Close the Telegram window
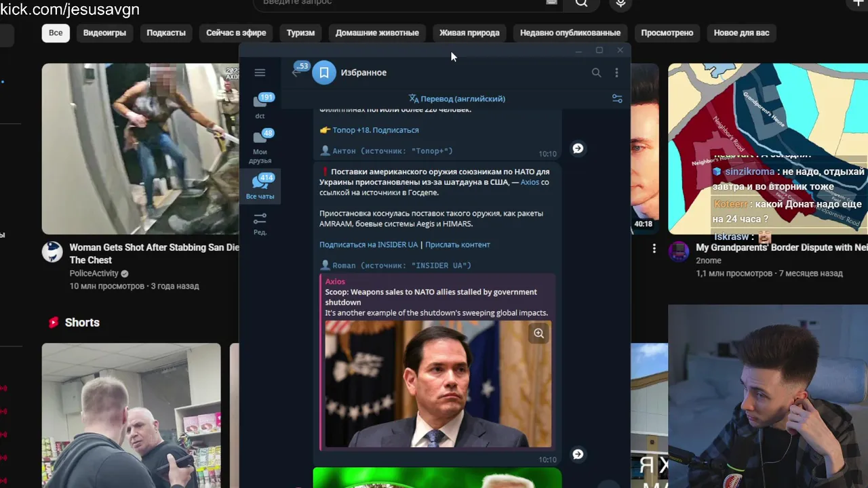 tap(620, 51)
